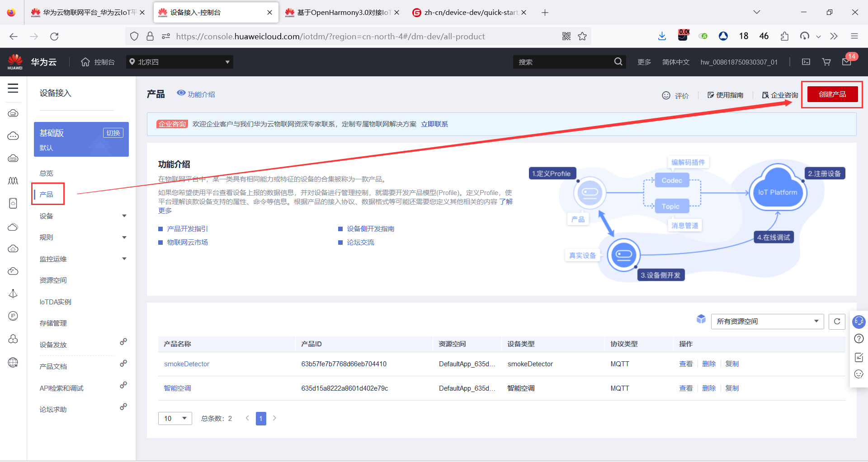The image size is (868, 462).
Task: Click the smiley satisfaction icon
Action: [859, 374]
